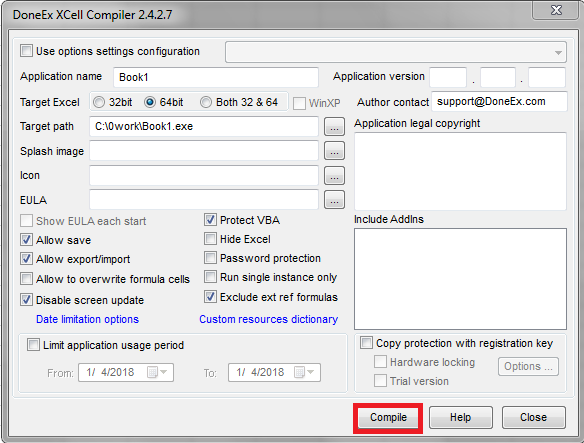Enable Allow to overwrite formula cells
The height and width of the screenshot is (443, 584).
point(26,279)
